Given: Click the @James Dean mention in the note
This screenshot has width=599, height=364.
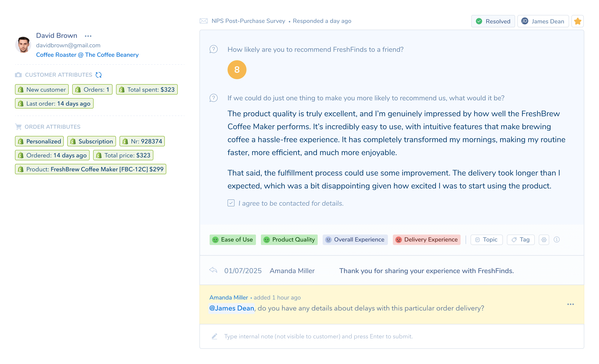Looking at the screenshot, I should 231,308.
